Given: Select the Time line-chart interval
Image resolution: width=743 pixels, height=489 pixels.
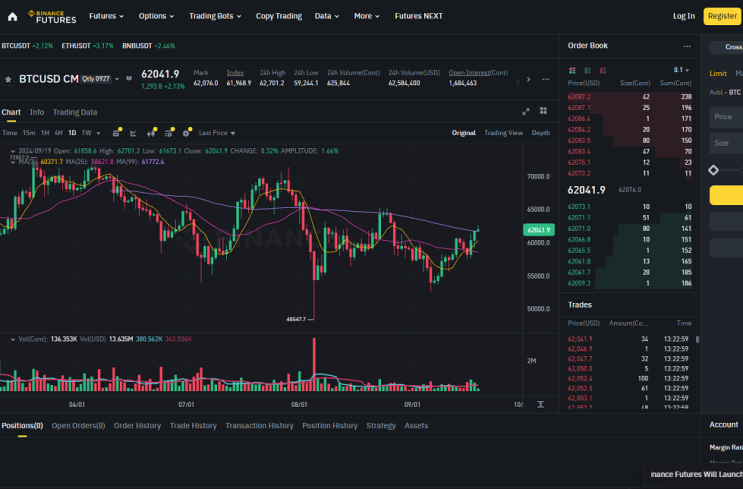Looking at the screenshot, I should click(9, 133).
